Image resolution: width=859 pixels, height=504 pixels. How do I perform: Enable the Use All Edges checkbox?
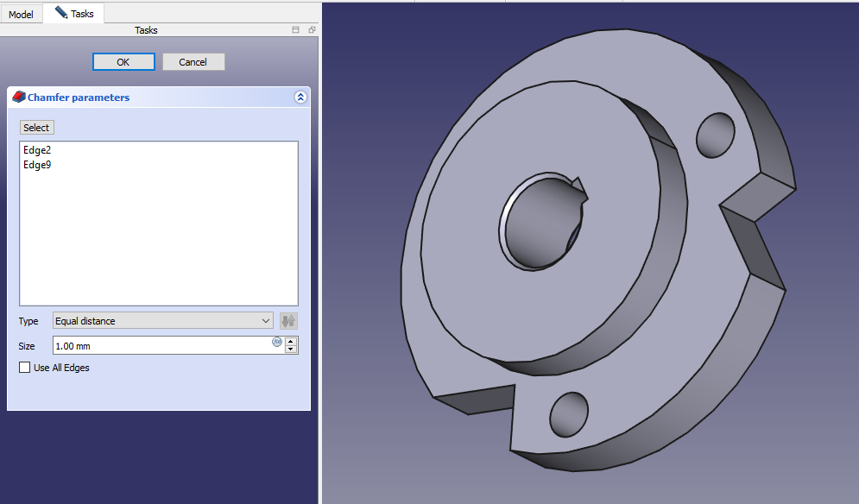24,368
